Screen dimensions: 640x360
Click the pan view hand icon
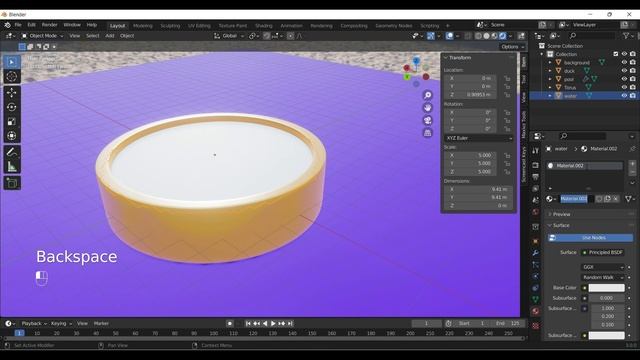point(427,108)
